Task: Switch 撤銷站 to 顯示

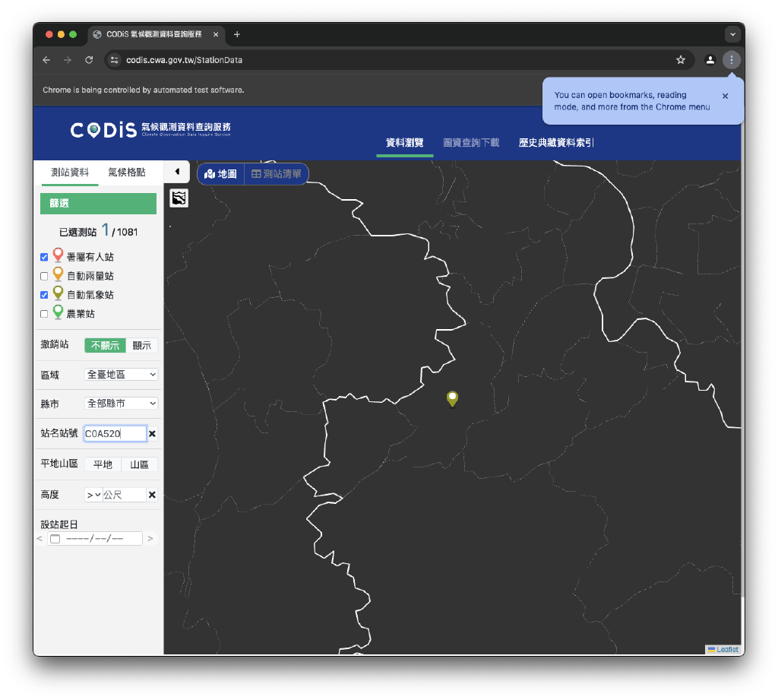Action: pos(143,345)
